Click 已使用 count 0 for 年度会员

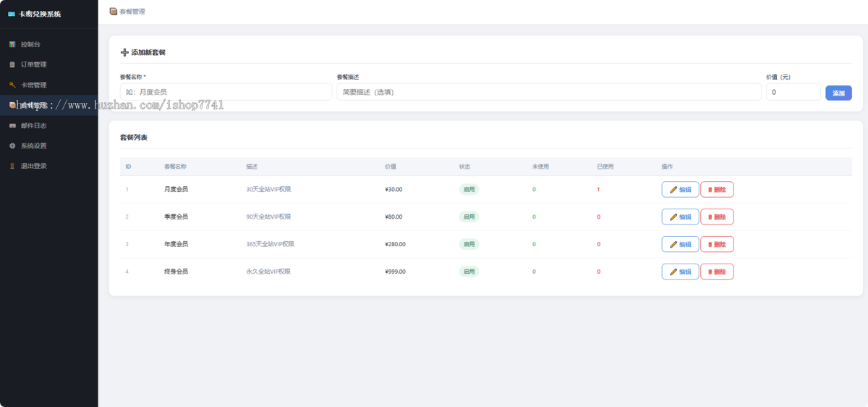pos(598,244)
